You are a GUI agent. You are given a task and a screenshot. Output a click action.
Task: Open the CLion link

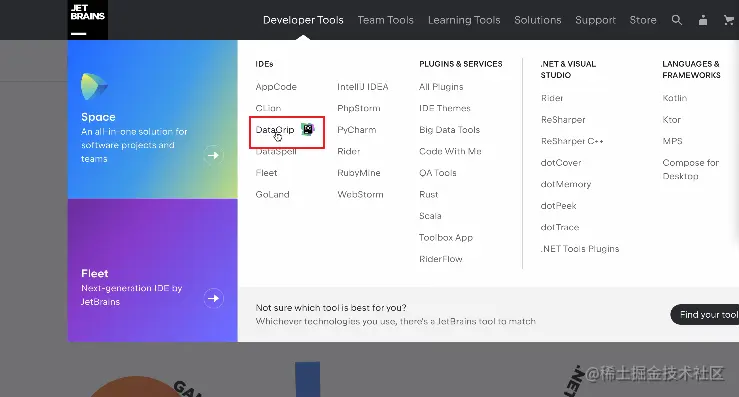268,108
